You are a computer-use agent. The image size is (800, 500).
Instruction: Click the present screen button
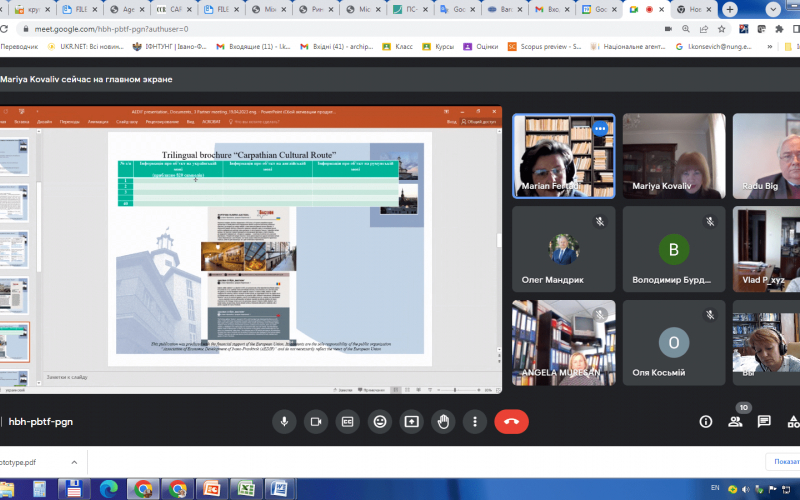tap(411, 421)
